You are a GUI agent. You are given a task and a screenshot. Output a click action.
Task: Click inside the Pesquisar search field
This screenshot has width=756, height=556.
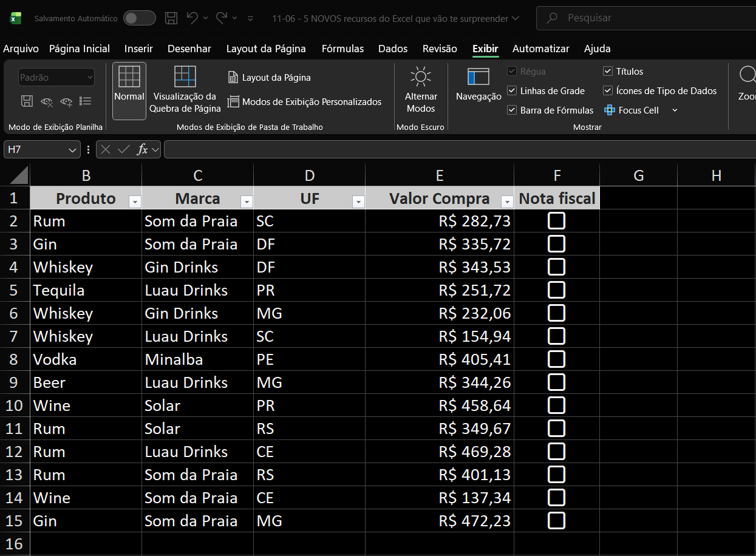click(x=646, y=18)
